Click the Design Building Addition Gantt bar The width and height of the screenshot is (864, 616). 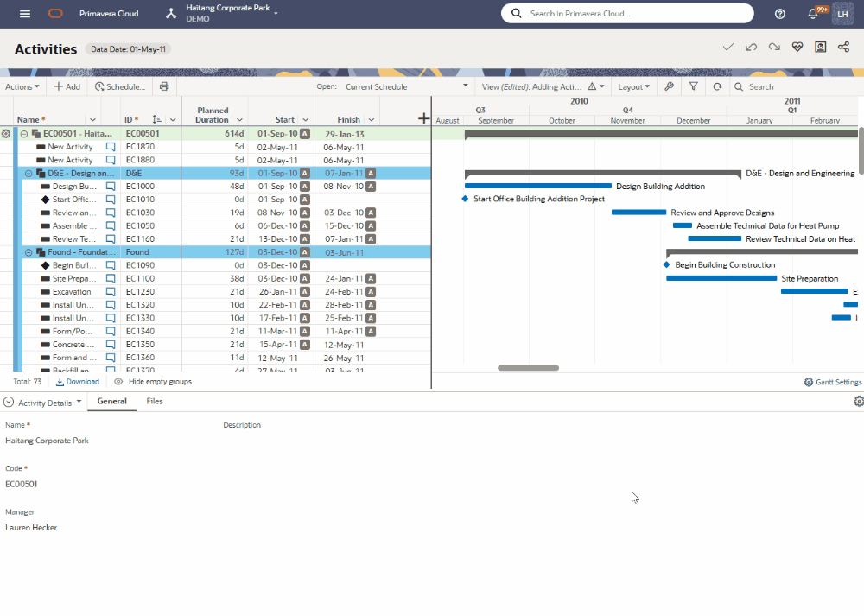coord(537,187)
